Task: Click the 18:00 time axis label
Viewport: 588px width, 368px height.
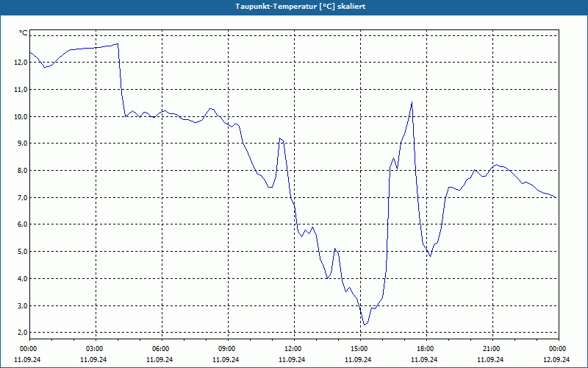Action: tap(426, 349)
